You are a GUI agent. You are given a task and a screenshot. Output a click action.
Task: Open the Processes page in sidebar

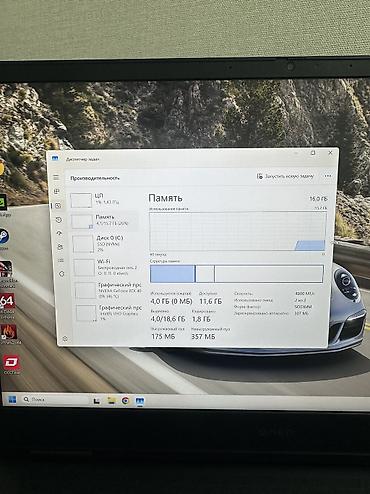click(x=57, y=191)
